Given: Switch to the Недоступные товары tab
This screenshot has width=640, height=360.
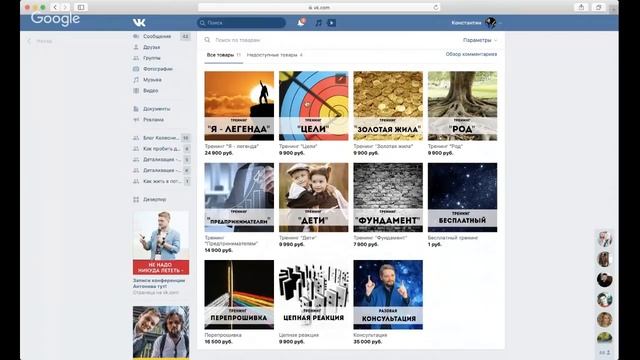Looking at the screenshot, I should coord(275,55).
